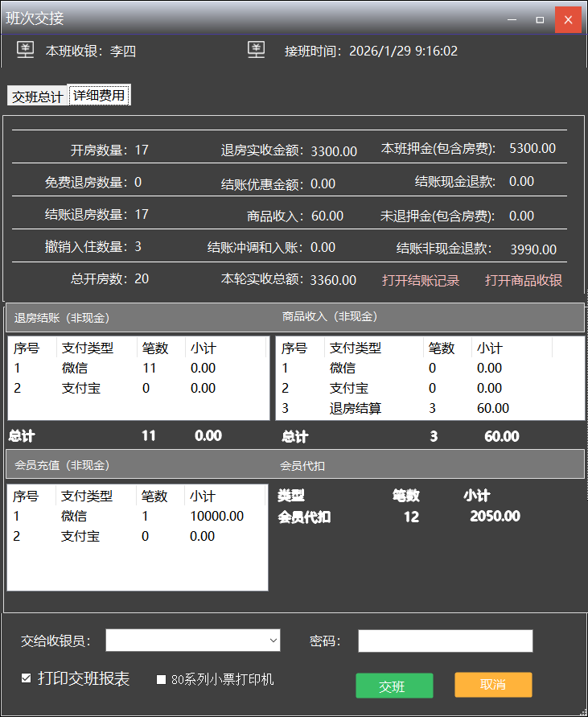
Task: Maximize the 班次交接 window
Action: (540, 19)
